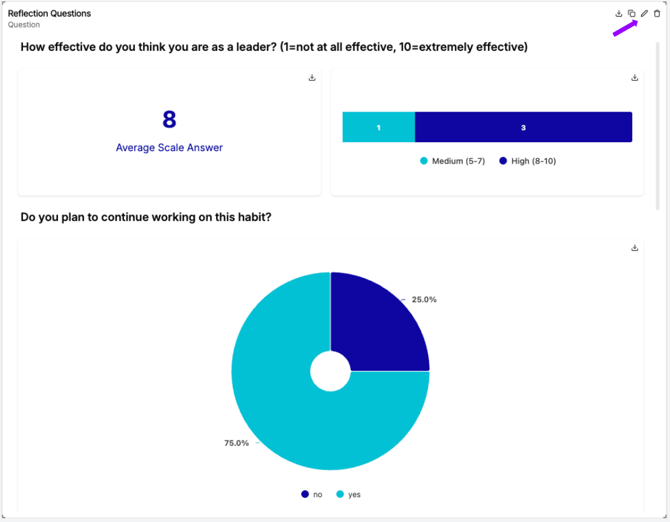Click the 75.0% pie label
The image size is (670, 522).
tap(236, 443)
